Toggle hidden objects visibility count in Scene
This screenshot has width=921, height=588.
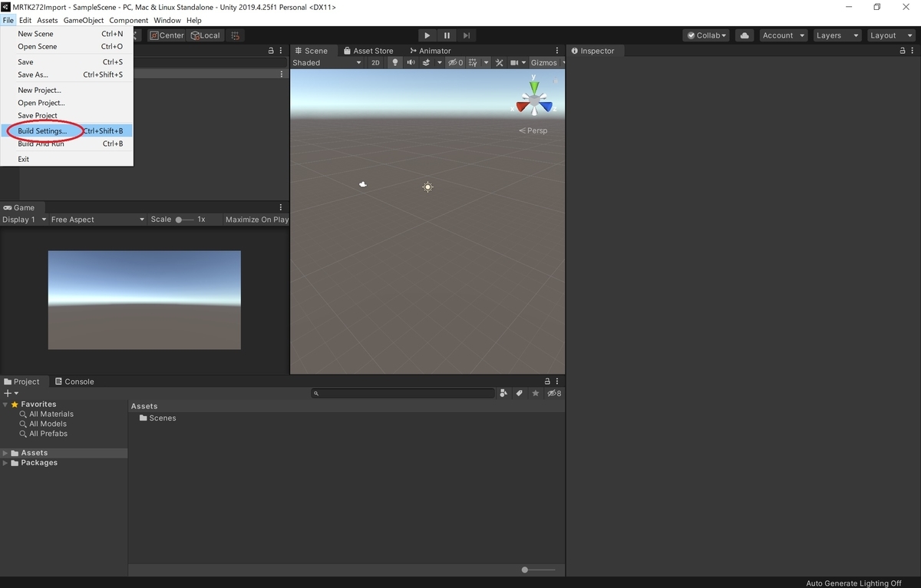(455, 63)
